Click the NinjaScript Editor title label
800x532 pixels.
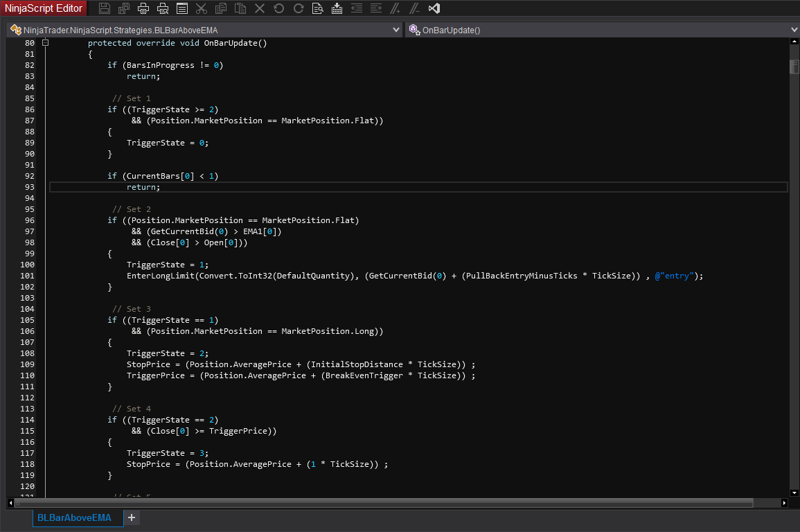(x=44, y=8)
